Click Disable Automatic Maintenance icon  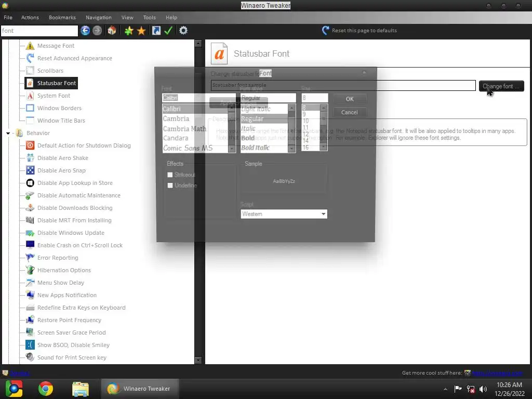(30, 195)
